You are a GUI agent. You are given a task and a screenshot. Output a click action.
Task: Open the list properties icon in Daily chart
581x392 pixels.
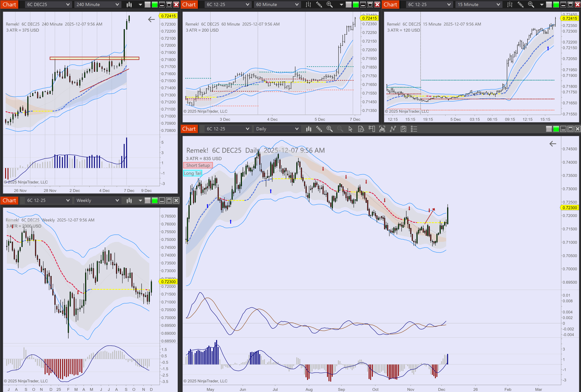click(414, 129)
